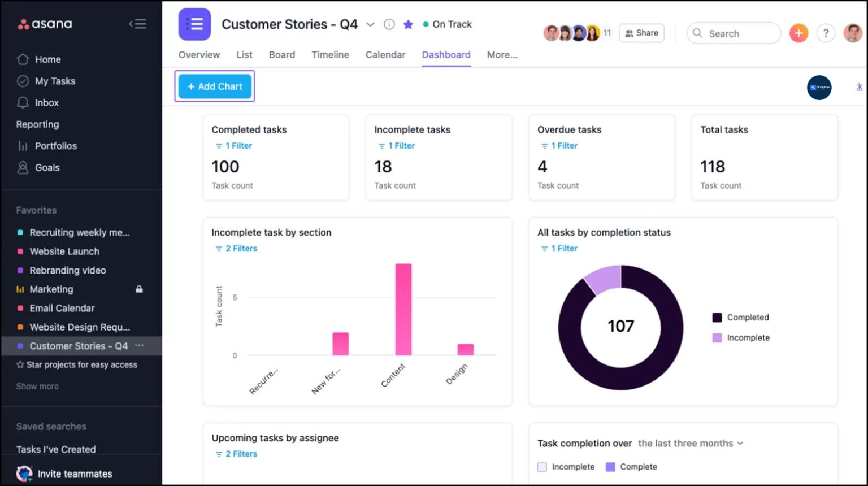
Task: Open 2 Filters on Upcoming tasks by assignee
Action: pyautogui.click(x=236, y=454)
